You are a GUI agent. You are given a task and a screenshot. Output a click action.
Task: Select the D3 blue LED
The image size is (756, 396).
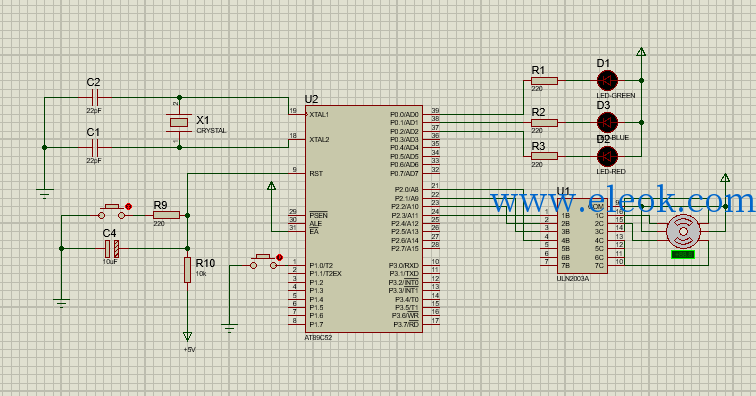click(x=607, y=123)
